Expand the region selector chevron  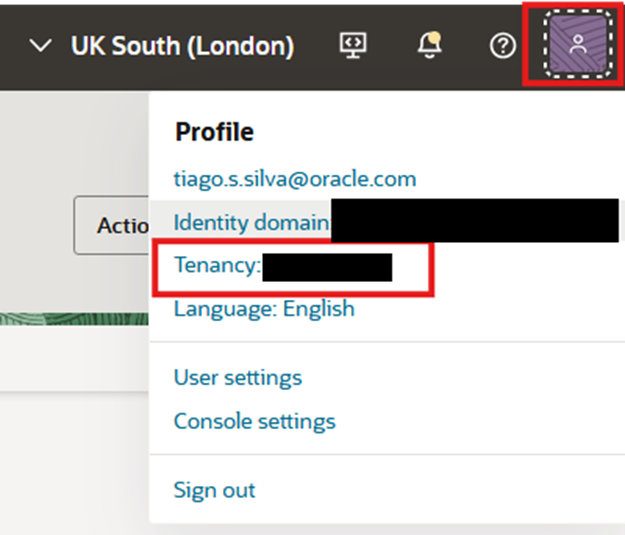41,46
